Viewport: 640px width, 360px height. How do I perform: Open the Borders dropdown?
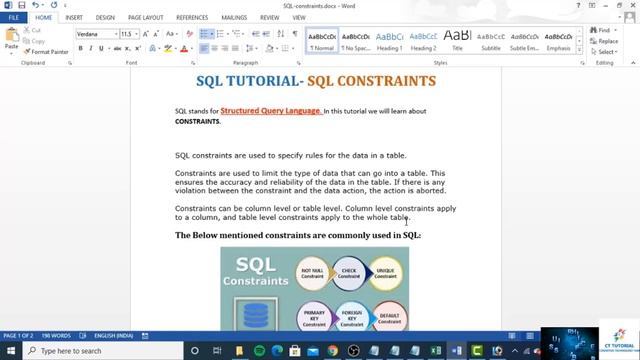click(293, 49)
